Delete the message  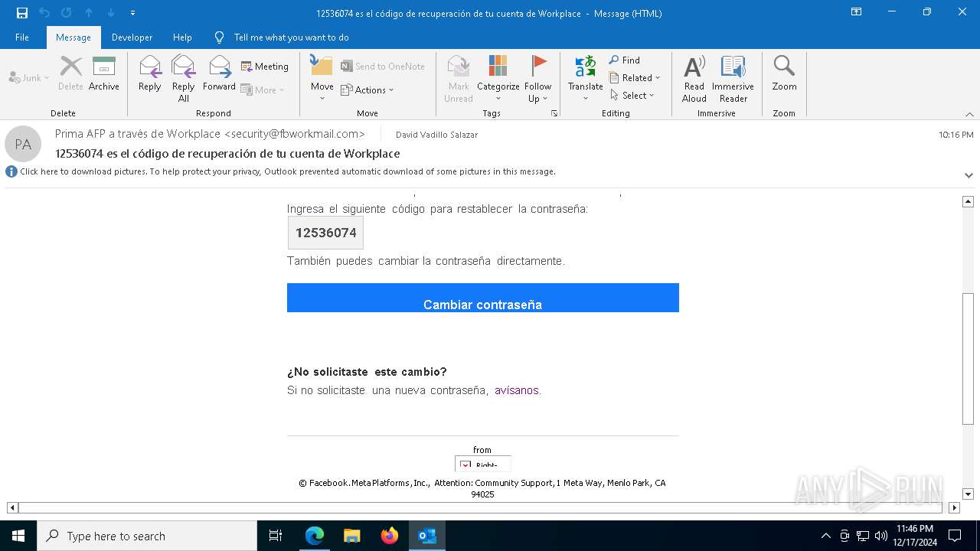click(x=70, y=73)
